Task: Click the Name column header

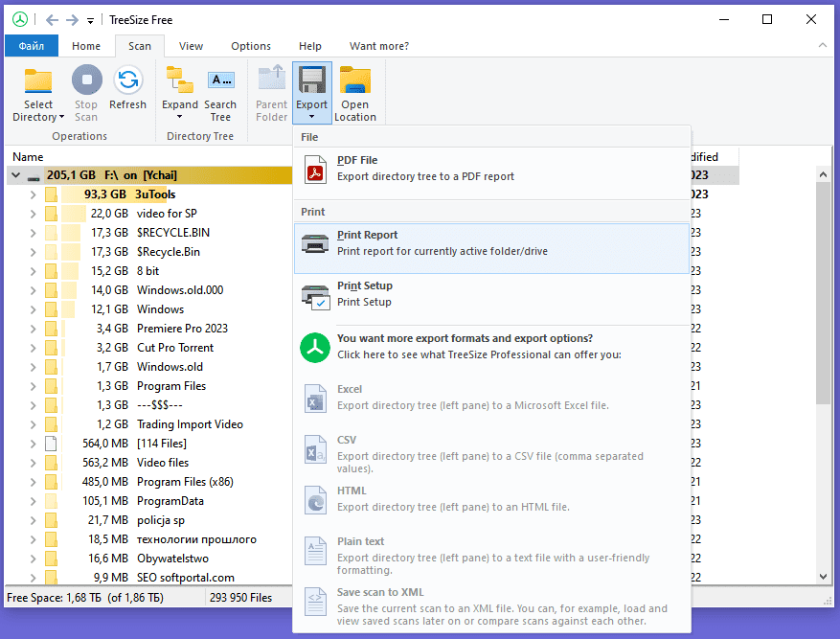Action: [x=28, y=157]
